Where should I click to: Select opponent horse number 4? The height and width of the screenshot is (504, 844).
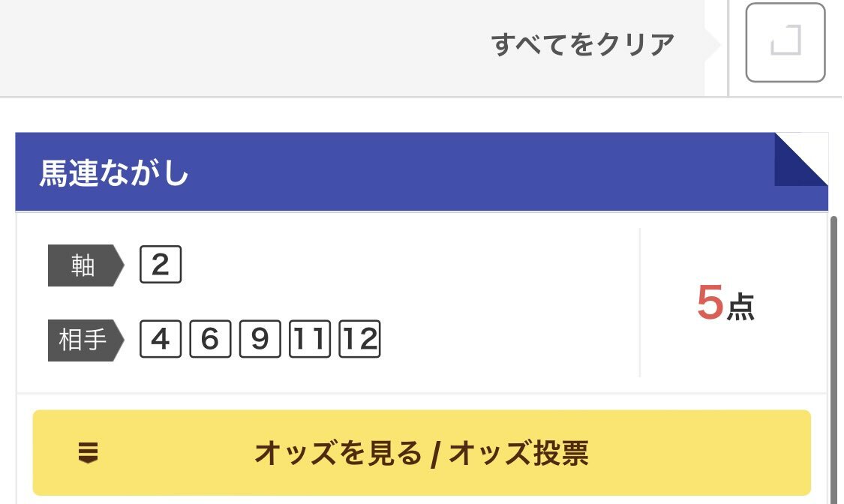coord(161,339)
